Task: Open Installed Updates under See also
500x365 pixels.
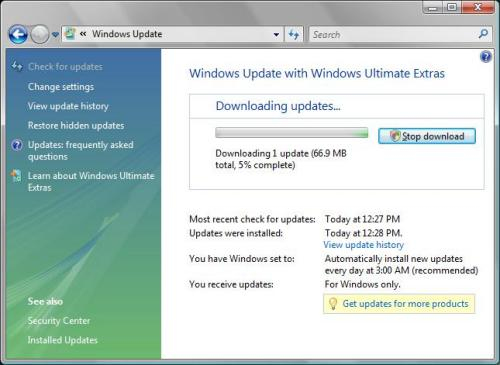Action: pos(62,340)
